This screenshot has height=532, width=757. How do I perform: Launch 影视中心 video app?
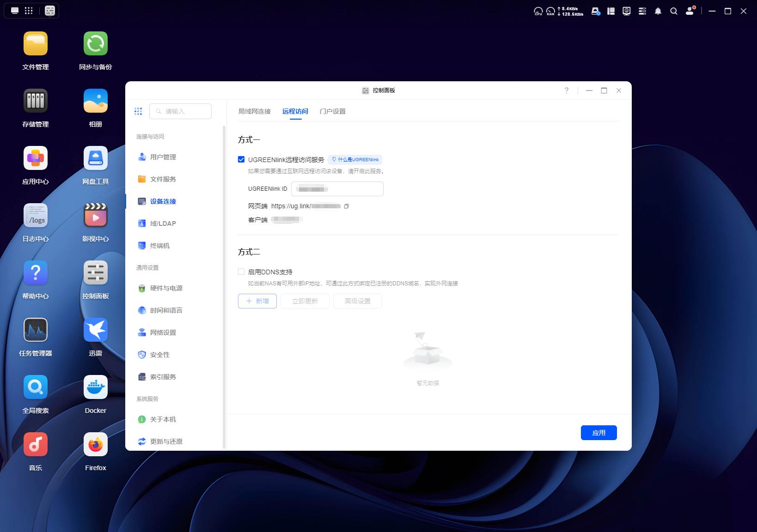96,215
